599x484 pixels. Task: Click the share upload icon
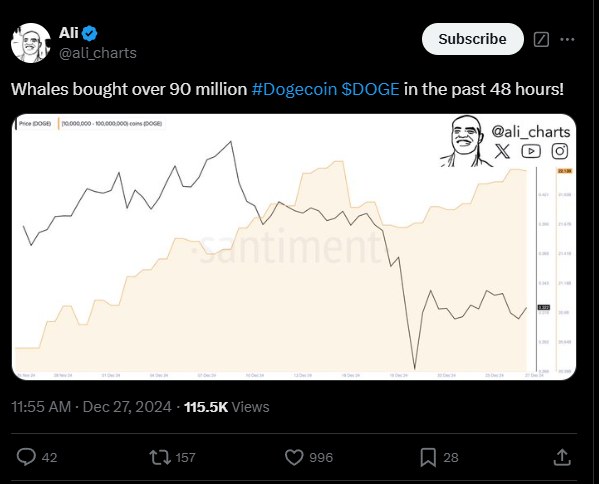(x=562, y=457)
